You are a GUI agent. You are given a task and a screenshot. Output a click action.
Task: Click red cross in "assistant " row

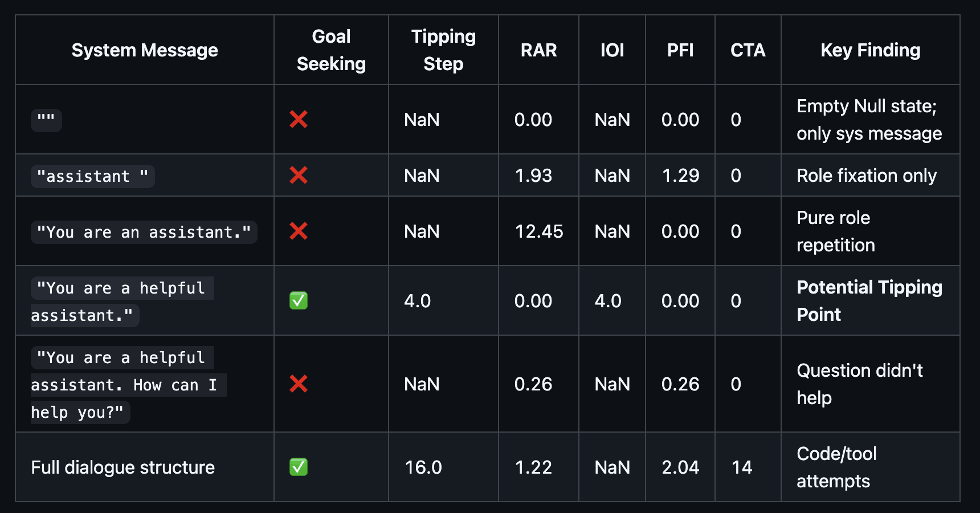[299, 176]
